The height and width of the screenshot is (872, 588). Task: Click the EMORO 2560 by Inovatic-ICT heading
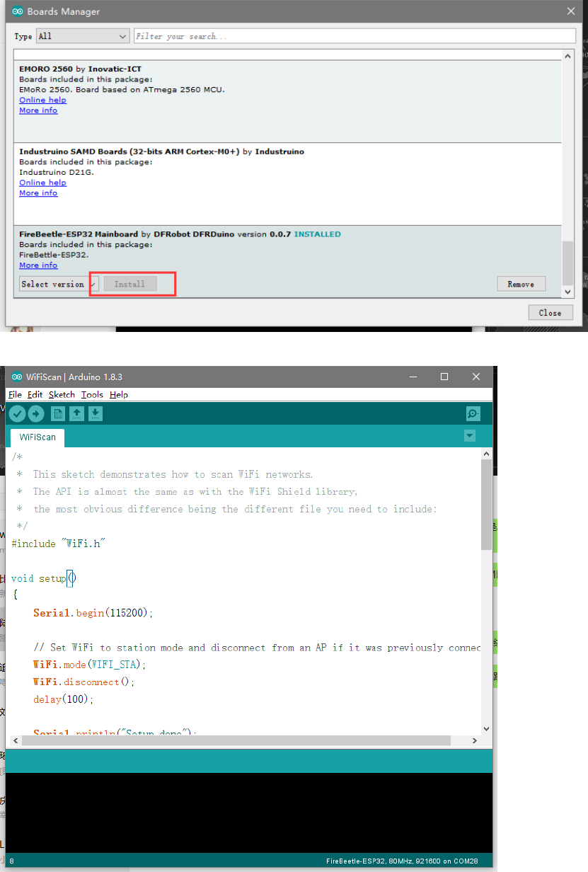click(80, 69)
